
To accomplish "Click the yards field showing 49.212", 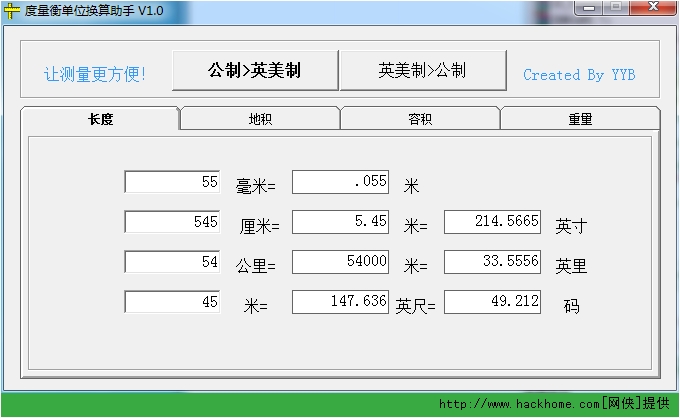I will coord(492,301).
